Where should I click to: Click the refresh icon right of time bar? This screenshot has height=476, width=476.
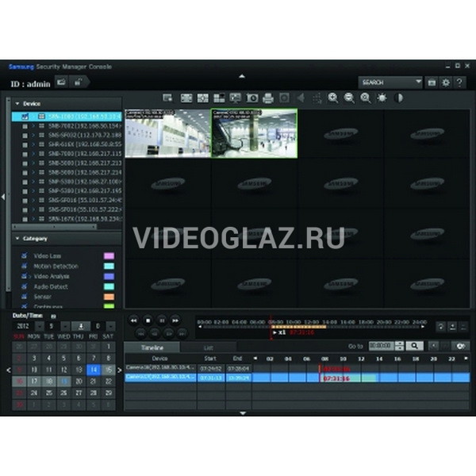(441, 327)
